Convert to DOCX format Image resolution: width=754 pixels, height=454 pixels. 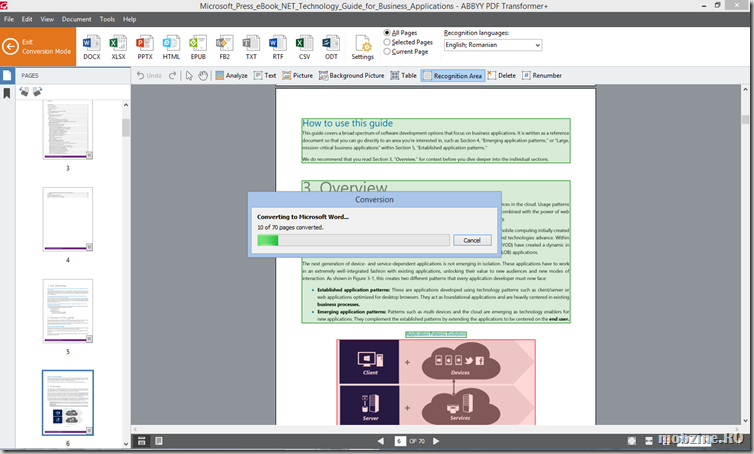pyautogui.click(x=91, y=47)
